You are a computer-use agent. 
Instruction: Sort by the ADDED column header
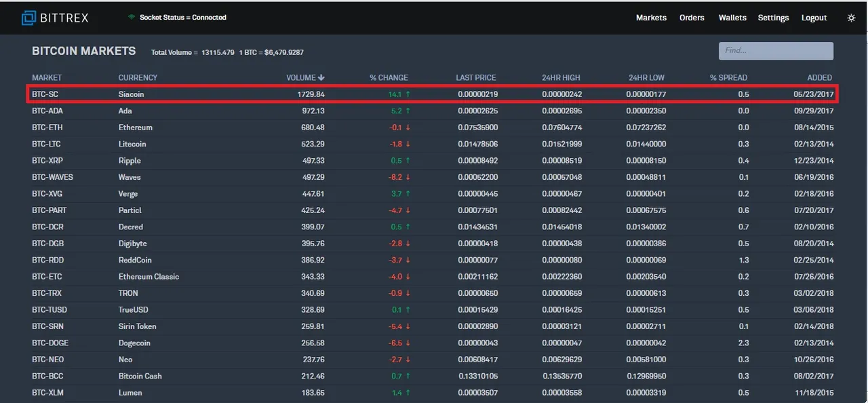[819, 77]
